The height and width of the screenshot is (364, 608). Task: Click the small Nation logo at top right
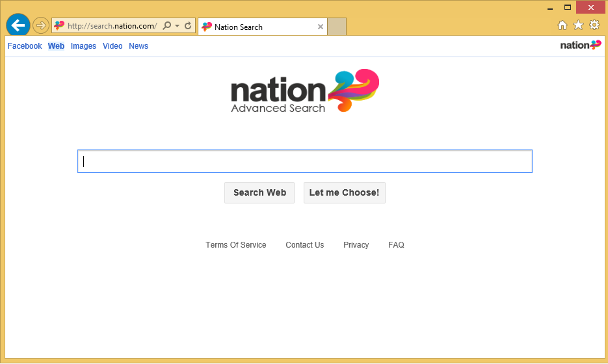(580, 45)
